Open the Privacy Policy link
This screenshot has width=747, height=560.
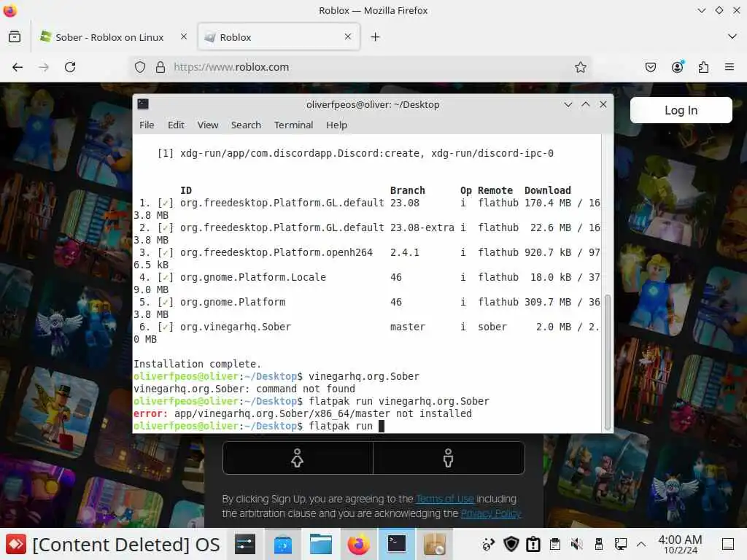tap(491, 514)
